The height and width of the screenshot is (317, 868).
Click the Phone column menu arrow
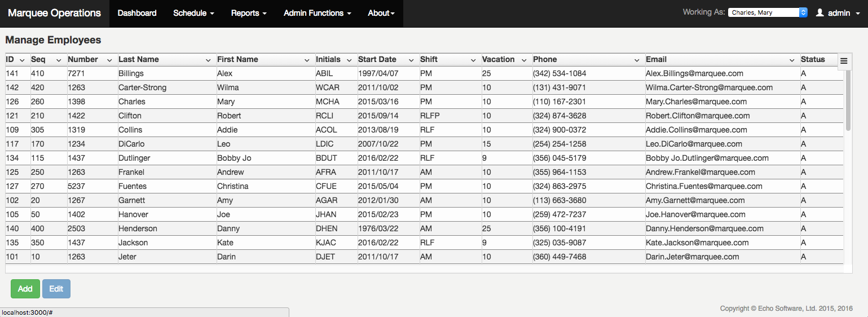pyautogui.click(x=637, y=60)
